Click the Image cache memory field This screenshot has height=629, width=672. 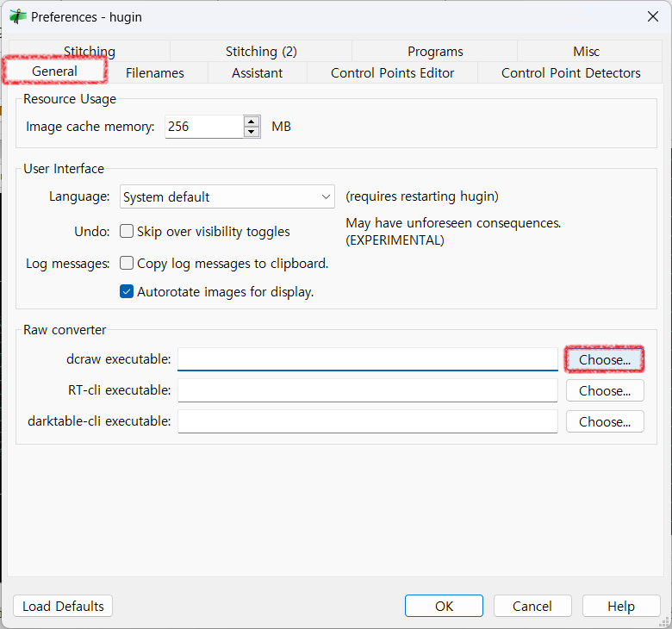pos(204,127)
